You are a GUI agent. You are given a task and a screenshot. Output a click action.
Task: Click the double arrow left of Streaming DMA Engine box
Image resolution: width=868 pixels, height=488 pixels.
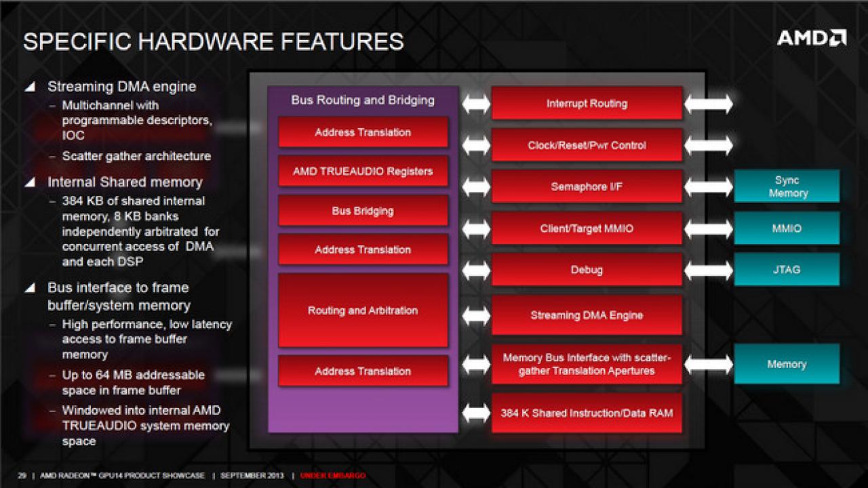(476, 315)
